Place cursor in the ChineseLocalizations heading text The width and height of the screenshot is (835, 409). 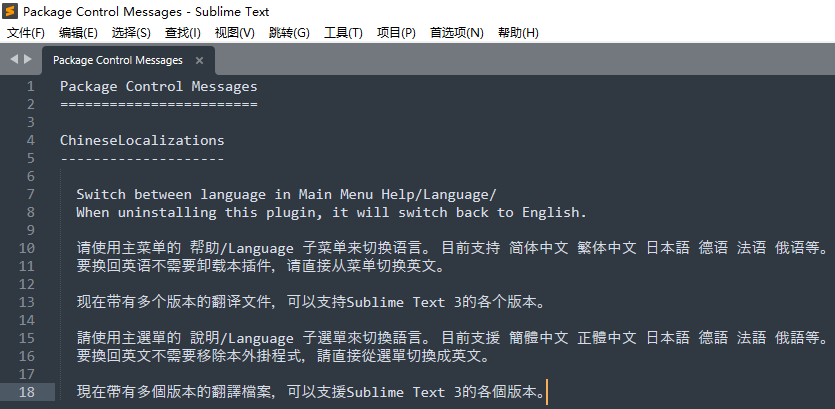[x=142, y=140]
